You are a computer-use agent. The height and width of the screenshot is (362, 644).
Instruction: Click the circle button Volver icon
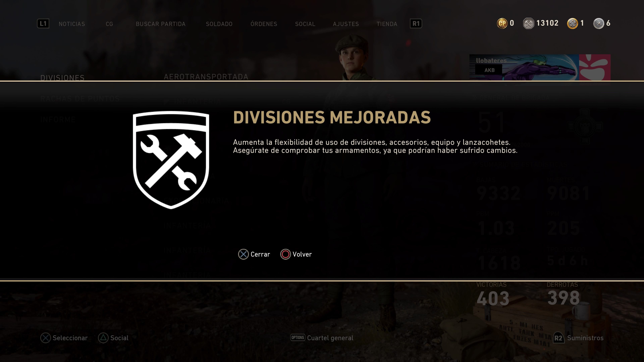tap(285, 254)
